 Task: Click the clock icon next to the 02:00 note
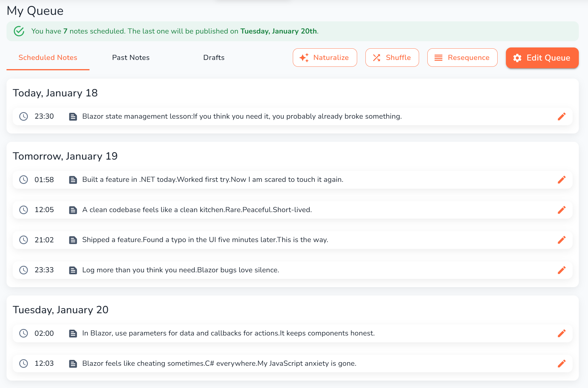click(x=24, y=333)
